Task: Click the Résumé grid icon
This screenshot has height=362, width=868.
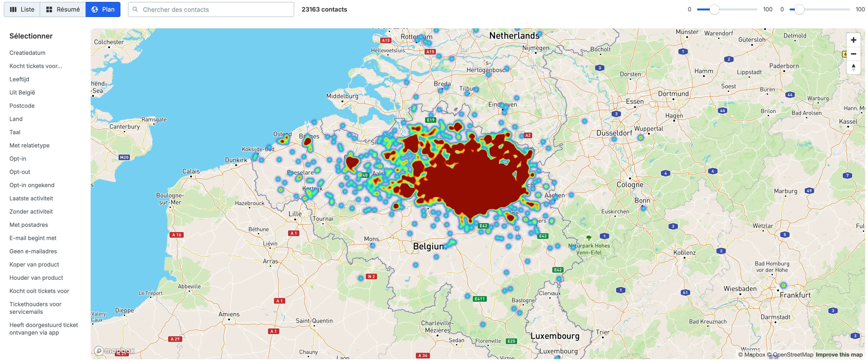Action: (x=49, y=9)
